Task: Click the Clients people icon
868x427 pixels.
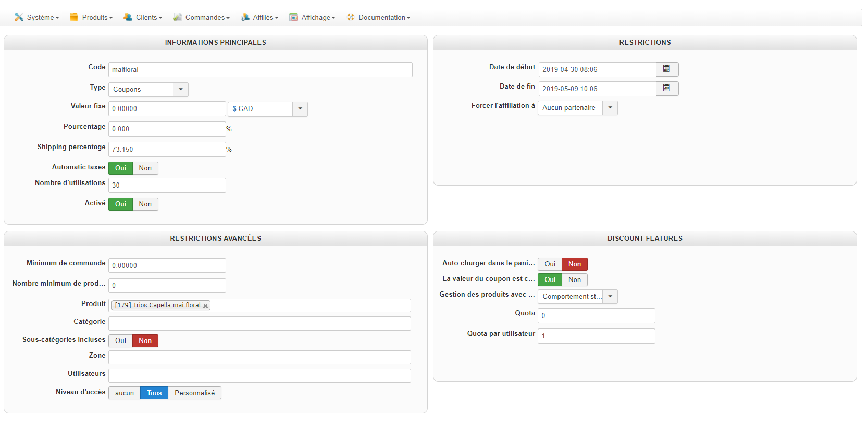Action: click(128, 17)
